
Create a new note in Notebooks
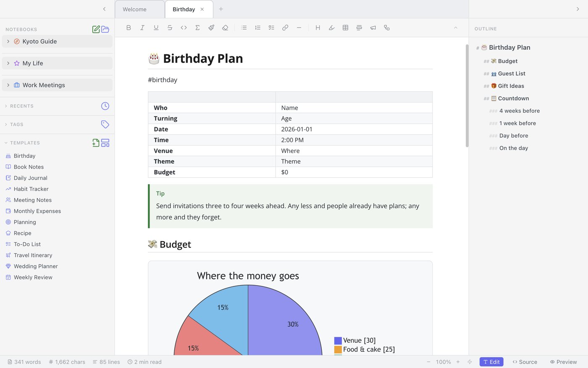(x=96, y=29)
